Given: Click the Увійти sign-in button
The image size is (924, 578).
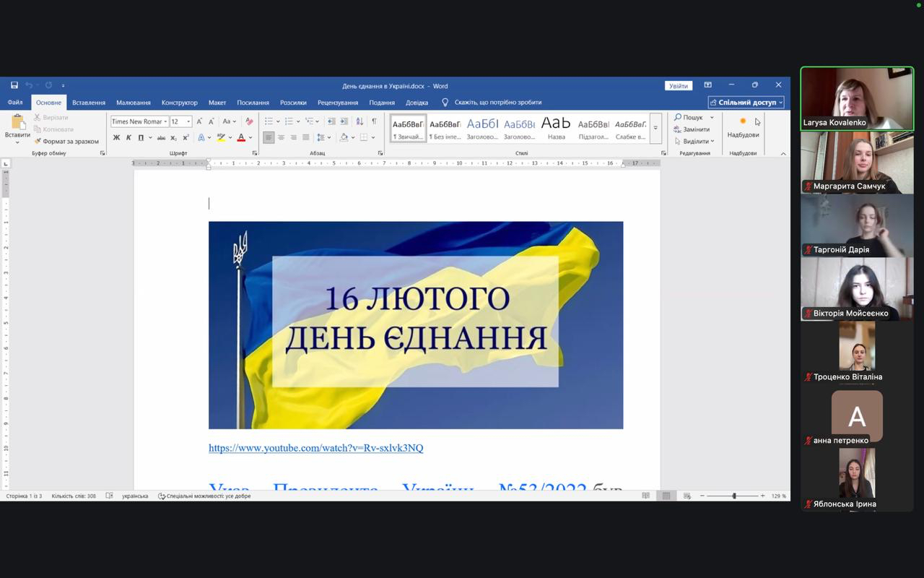Looking at the screenshot, I should point(678,85).
